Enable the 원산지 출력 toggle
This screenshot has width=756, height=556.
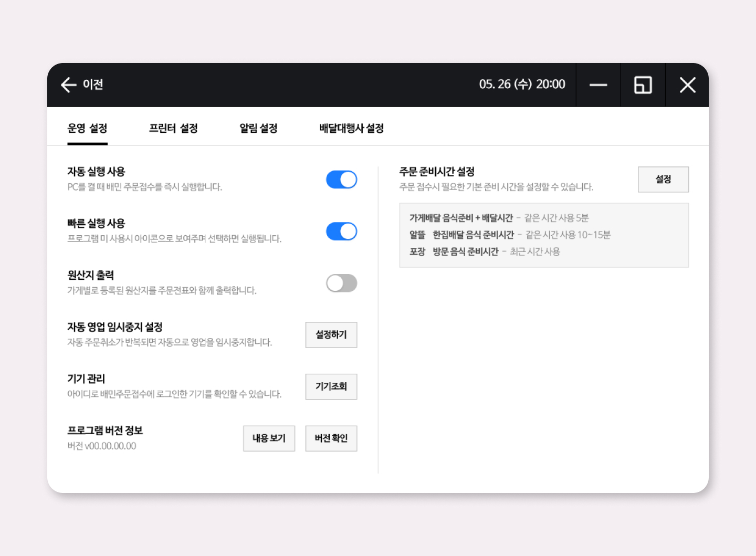tap(342, 284)
